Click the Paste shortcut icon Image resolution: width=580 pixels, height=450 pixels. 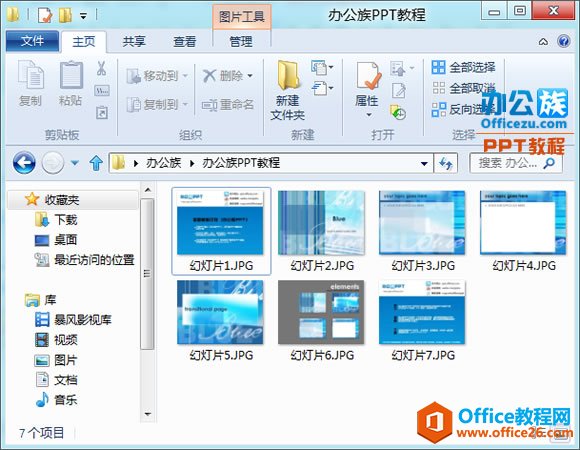click(102, 112)
